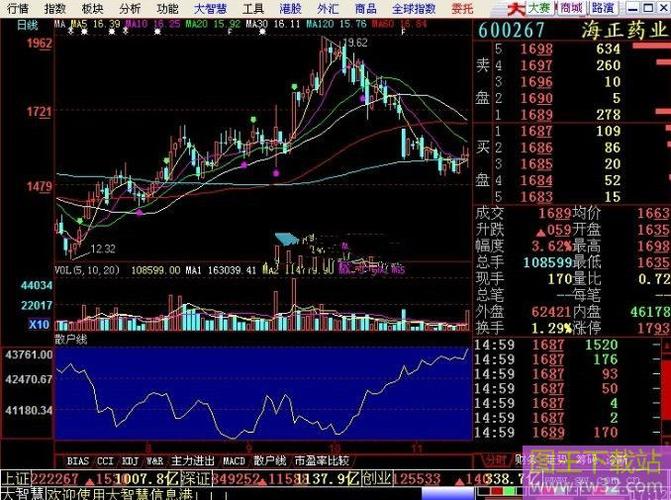The width and height of the screenshot is (671, 500).
Task: Switch to the W&R indicator tab
Action: 154,461
